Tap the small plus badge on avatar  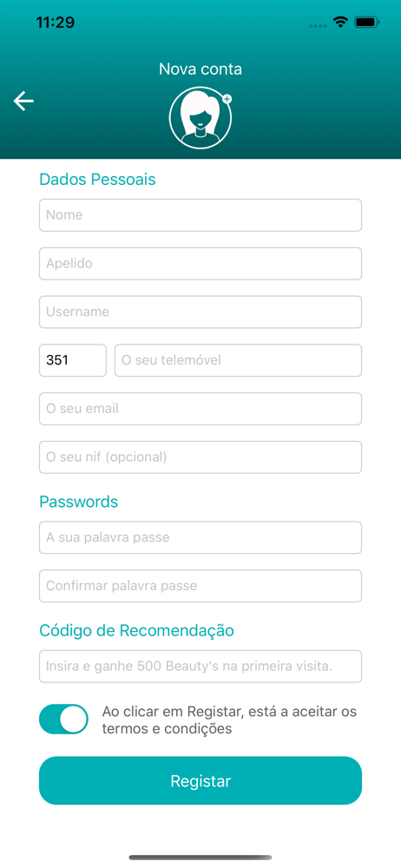227,99
